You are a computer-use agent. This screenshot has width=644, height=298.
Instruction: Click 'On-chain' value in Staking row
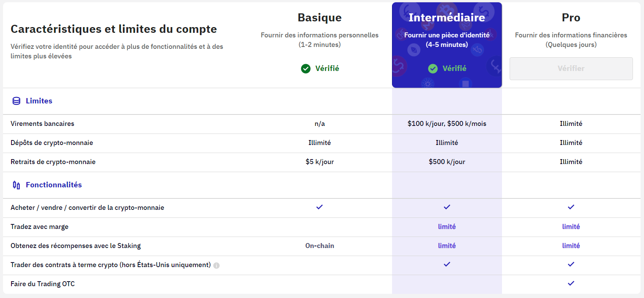(320, 246)
